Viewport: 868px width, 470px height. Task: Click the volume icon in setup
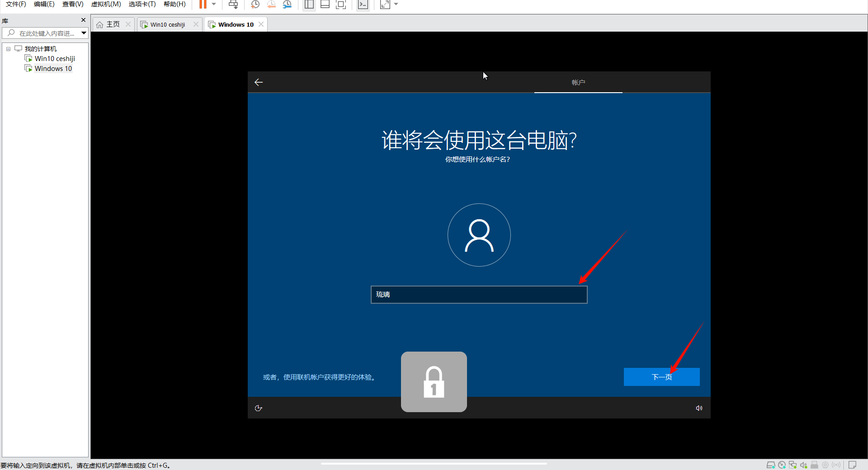tap(699, 408)
